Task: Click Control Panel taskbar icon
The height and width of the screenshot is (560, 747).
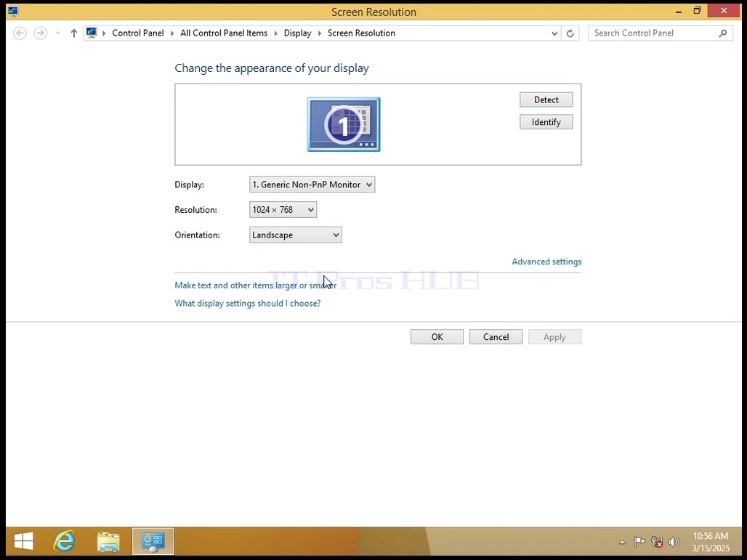Action: [x=153, y=541]
